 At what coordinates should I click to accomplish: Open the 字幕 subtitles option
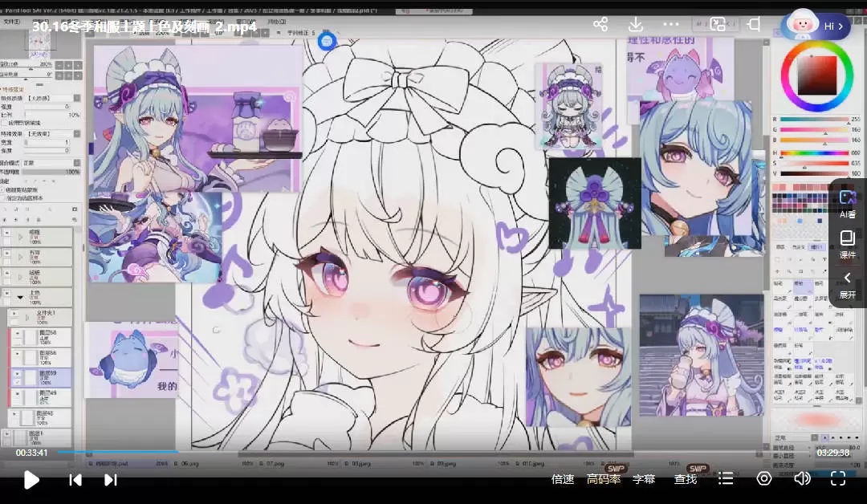click(644, 479)
